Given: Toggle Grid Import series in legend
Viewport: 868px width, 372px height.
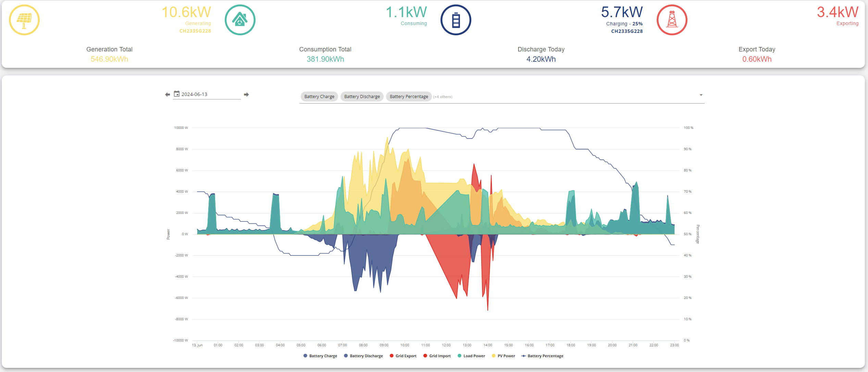Looking at the screenshot, I should click(437, 356).
